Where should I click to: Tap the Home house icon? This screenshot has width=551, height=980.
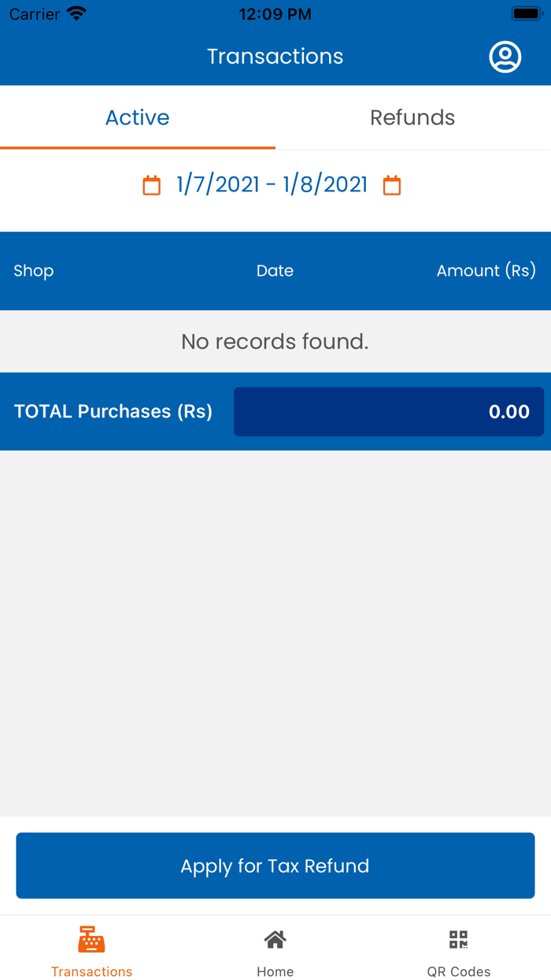(x=275, y=937)
